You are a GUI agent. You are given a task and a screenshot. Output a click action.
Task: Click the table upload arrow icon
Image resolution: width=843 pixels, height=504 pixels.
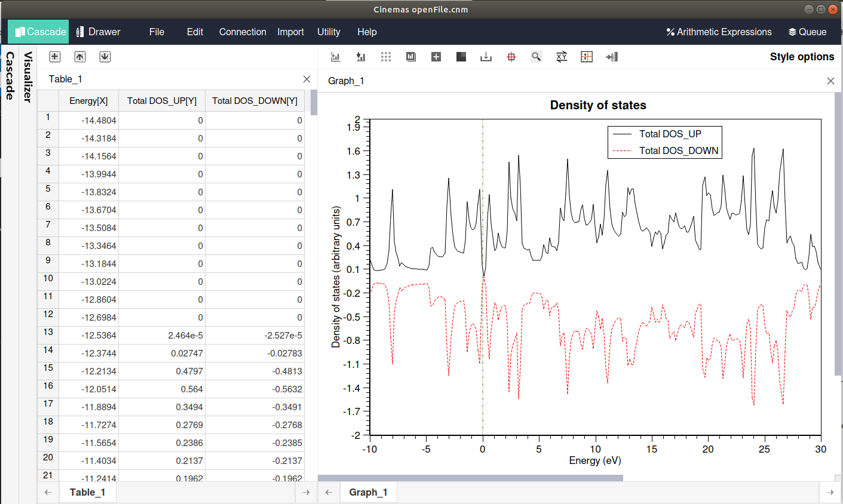coord(80,57)
